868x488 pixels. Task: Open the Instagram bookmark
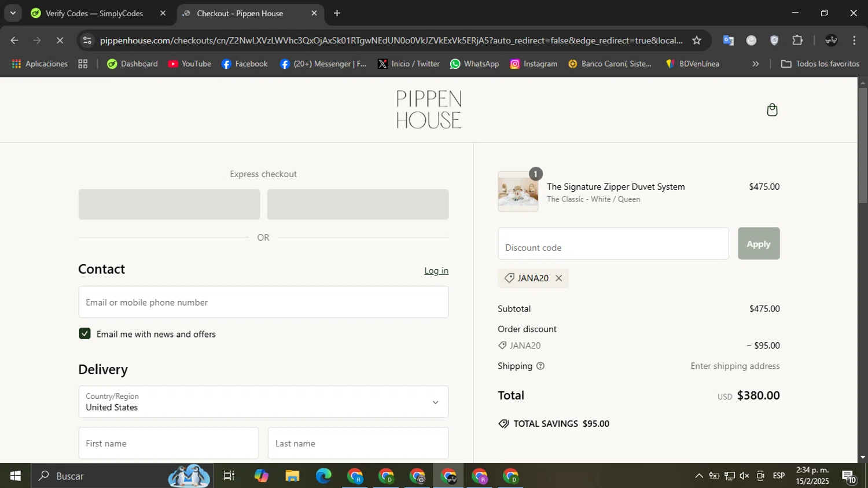click(534, 64)
